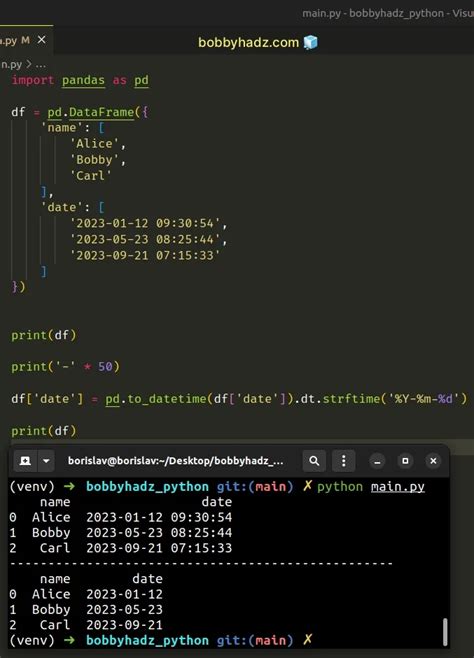Click terminal output row '0 Alice 2023-01-12 09:30:54'

[x=121, y=517]
